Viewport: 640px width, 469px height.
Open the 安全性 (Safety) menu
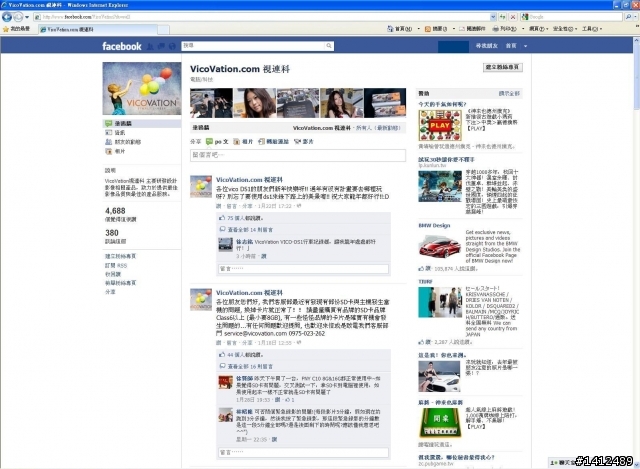[565, 29]
